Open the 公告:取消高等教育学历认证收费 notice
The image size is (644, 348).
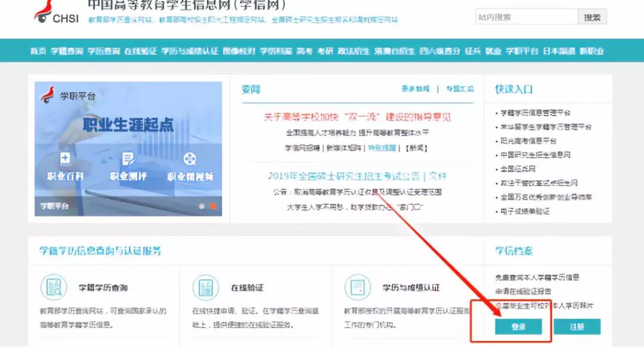pyautogui.click(x=357, y=192)
